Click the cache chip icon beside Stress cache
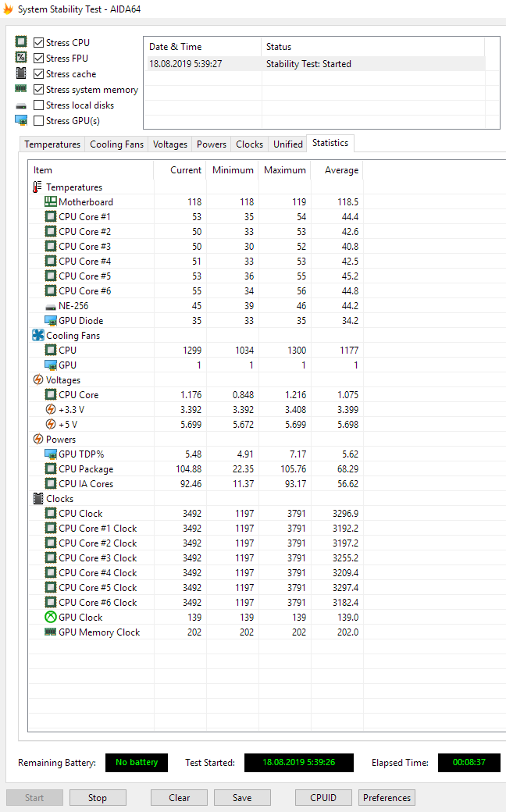The height and width of the screenshot is (812, 506). coord(21,73)
